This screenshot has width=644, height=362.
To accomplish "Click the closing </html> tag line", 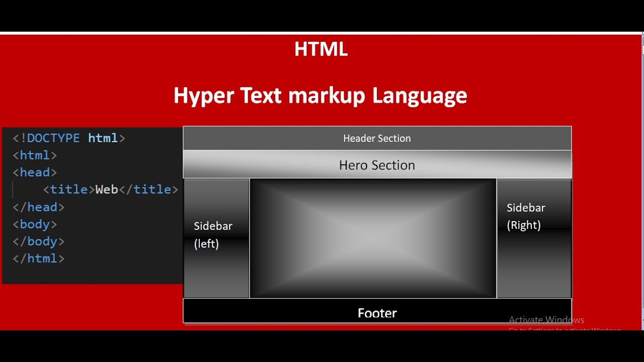I will [x=39, y=258].
